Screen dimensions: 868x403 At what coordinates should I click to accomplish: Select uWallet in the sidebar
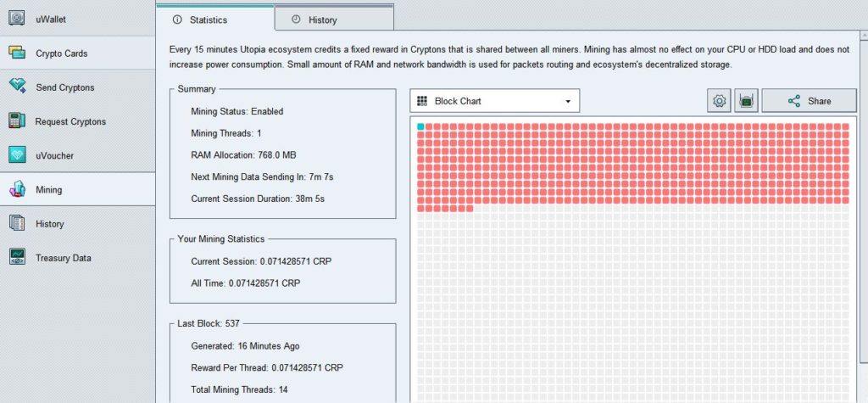pyautogui.click(x=77, y=19)
